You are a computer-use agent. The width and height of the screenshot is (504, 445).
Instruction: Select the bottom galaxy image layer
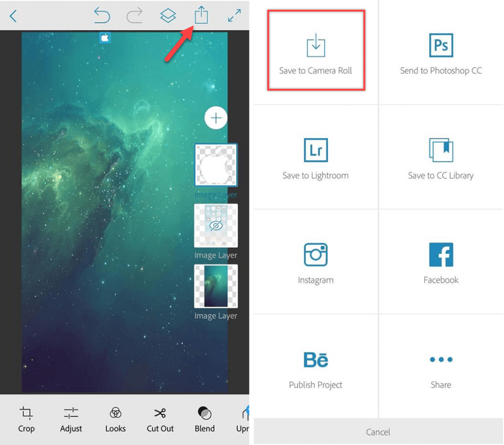216,286
